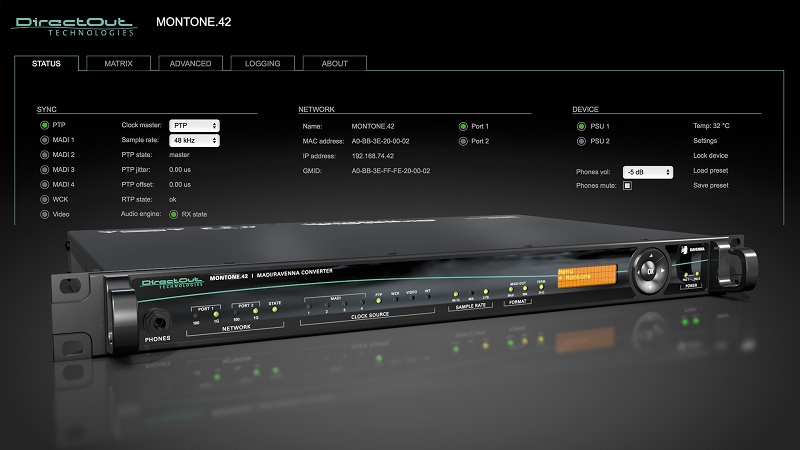Click the device image navigation wheel

[x=649, y=271]
